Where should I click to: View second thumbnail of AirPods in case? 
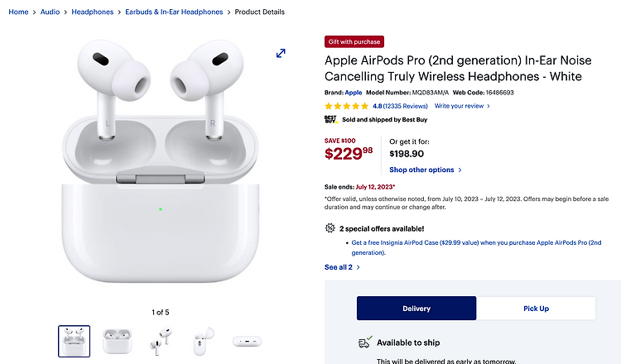click(x=118, y=341)
